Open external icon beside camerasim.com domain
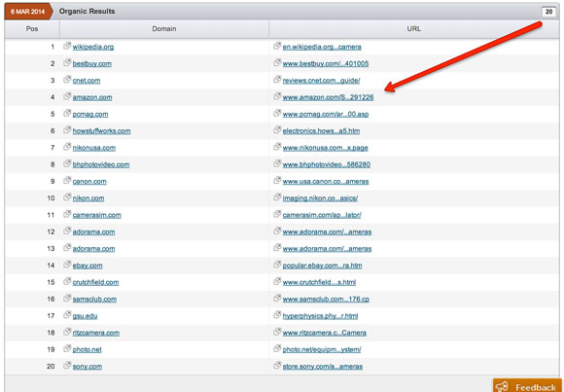Image resolution: width=564 pixels, height=392 pixels. (x=67, y=214)
